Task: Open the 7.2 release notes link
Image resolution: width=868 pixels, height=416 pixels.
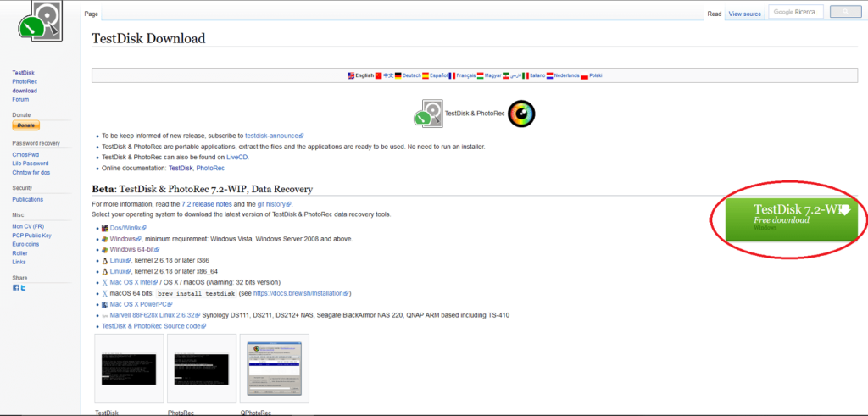Action: [206, 204]
